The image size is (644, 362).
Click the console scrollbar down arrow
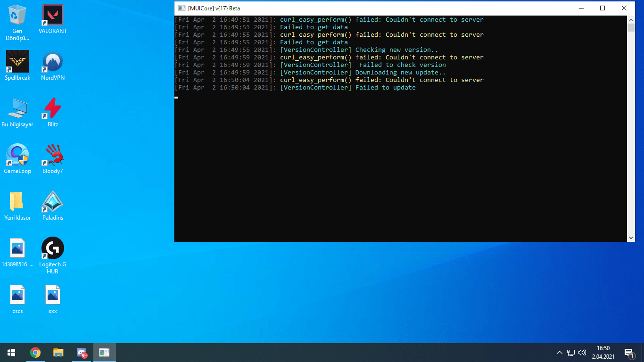[x=631, y=238]
